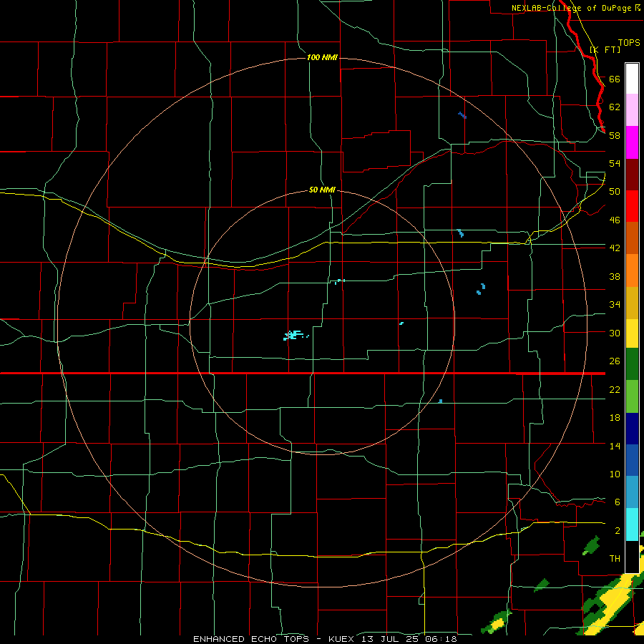Click the TH label at legend bottom
This screenshot has height=644, width=644.
(x=615, y=559)
